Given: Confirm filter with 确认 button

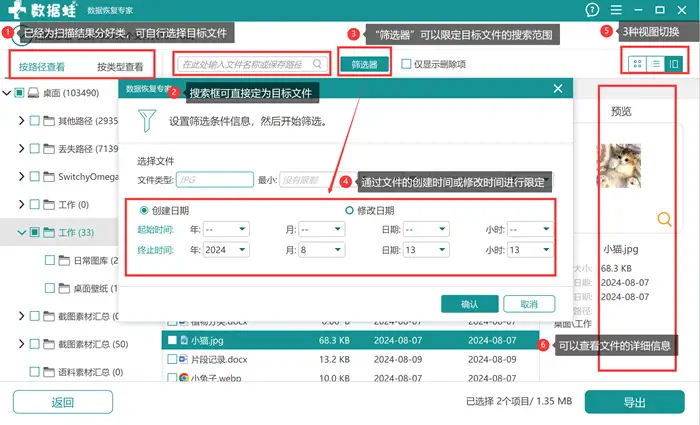Looking at the screenshot, I should click(x=470, y=304).
